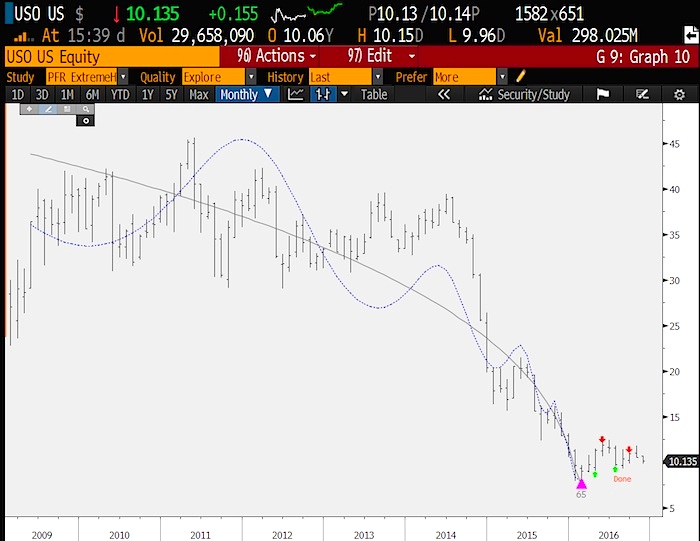
Task: Select the 6M range tab
Action: 92,94
